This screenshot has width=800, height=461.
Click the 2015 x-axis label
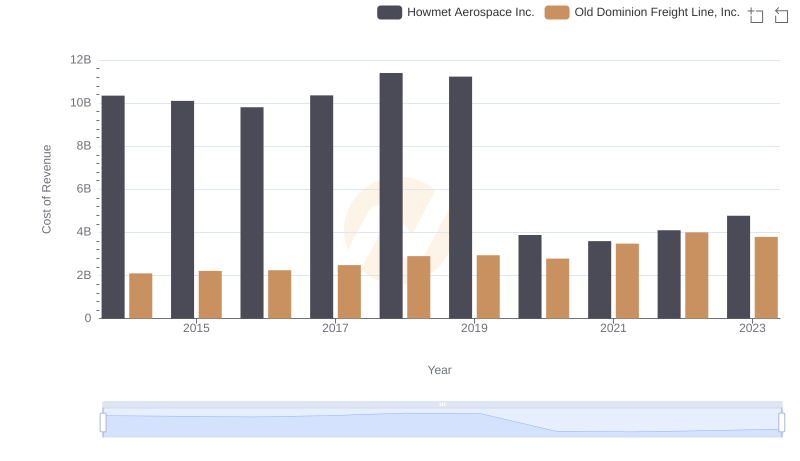(x=196, y=328)
